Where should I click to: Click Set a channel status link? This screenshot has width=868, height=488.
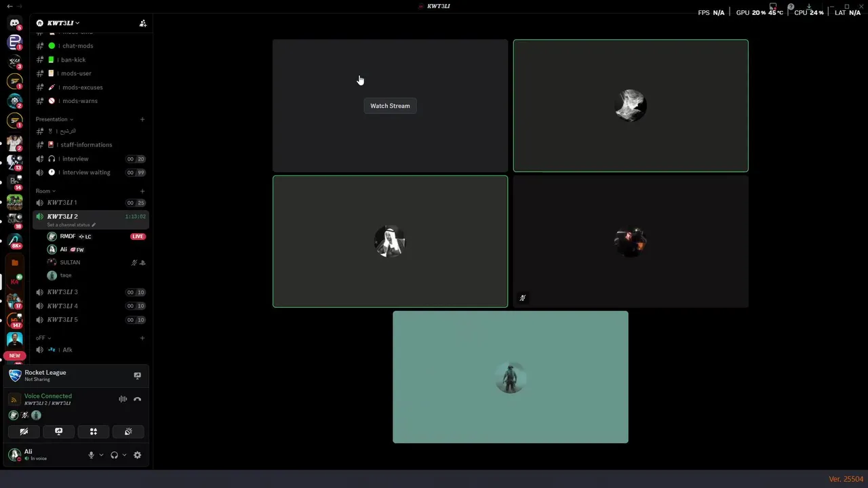pyautogui.click(x=68, y=225)
